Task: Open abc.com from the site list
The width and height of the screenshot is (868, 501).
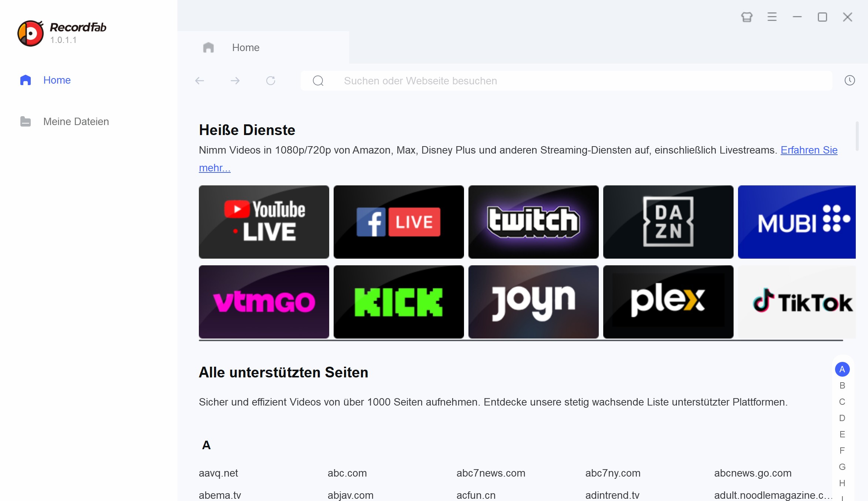Action: pos(347,473)
